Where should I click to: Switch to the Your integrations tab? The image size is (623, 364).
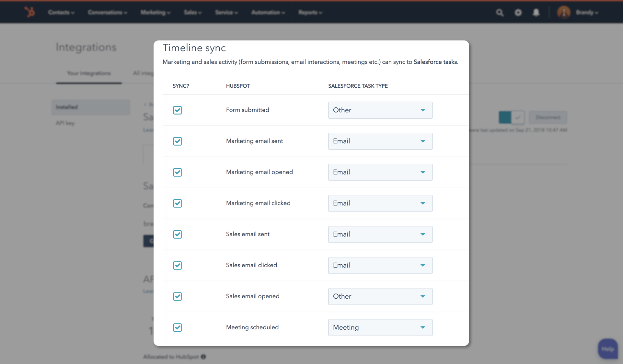88,73
